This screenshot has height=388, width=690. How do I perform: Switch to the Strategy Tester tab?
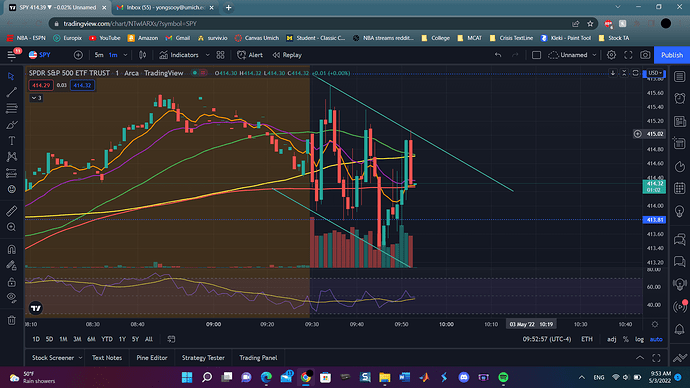[x=203, y=358]
